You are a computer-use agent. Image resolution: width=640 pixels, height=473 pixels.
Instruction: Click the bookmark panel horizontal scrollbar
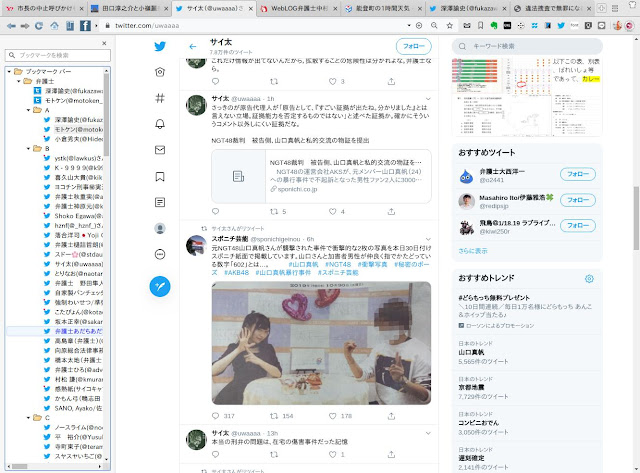(19, 466)
